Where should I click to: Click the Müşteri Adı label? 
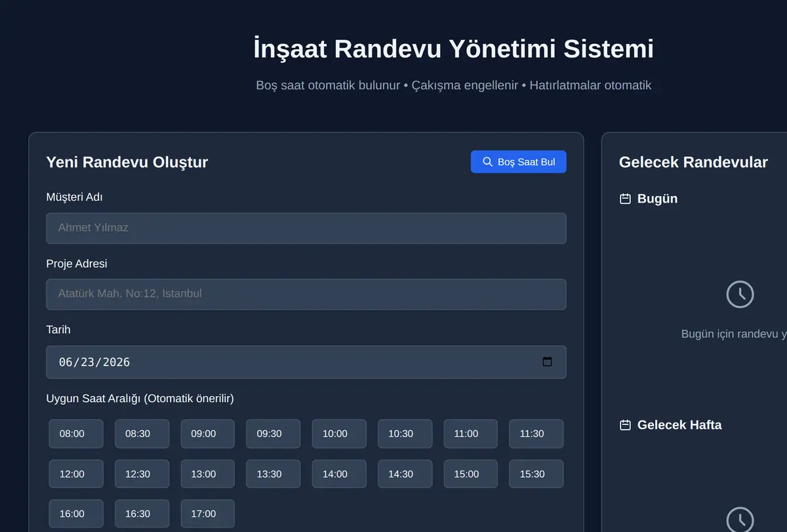pyautogui.click(x=75, y=197)
